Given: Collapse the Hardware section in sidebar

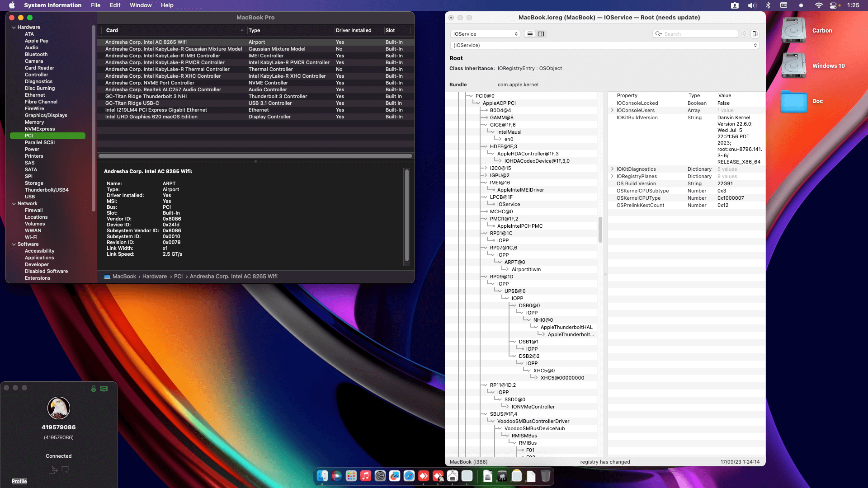Looking at the screenshot, I should pyautogui.click(x=14, y=28).
